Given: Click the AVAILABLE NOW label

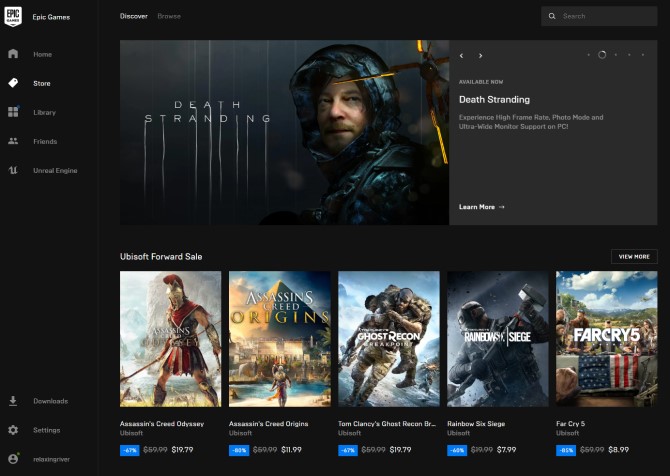Looking at the screenshot, I should [481, 82].
